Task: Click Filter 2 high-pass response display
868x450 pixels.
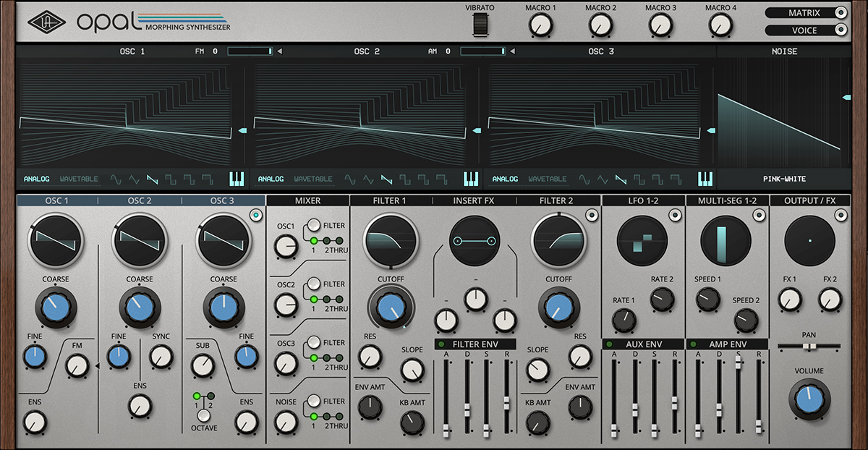Action: point(559,240)
